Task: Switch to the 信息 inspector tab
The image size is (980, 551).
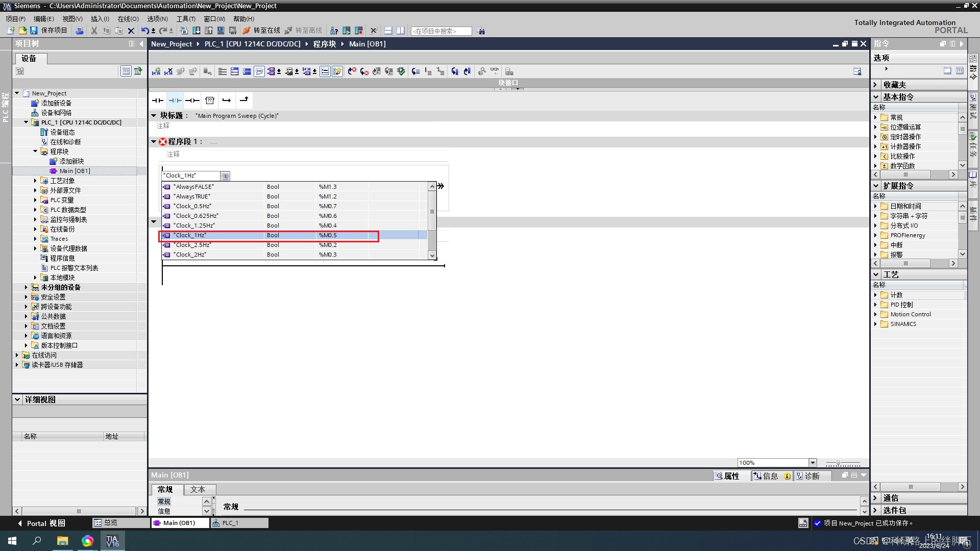Action: pyautogui.click(x=771, y=476)
